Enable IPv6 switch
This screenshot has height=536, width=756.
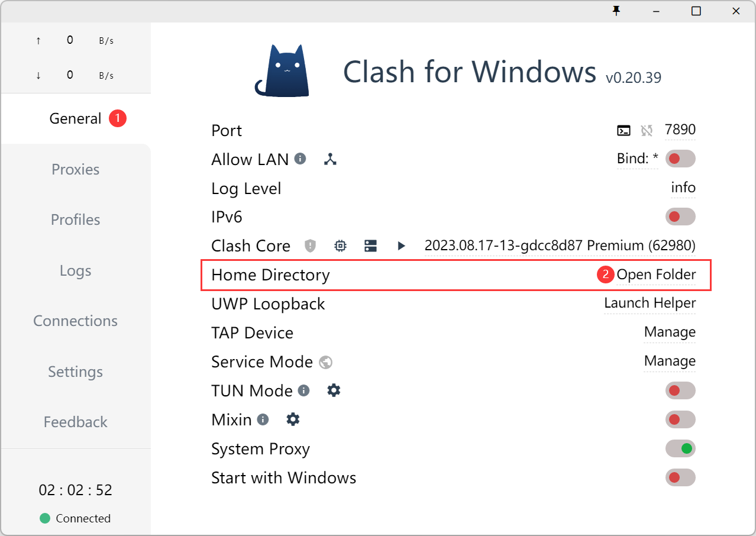680,217
